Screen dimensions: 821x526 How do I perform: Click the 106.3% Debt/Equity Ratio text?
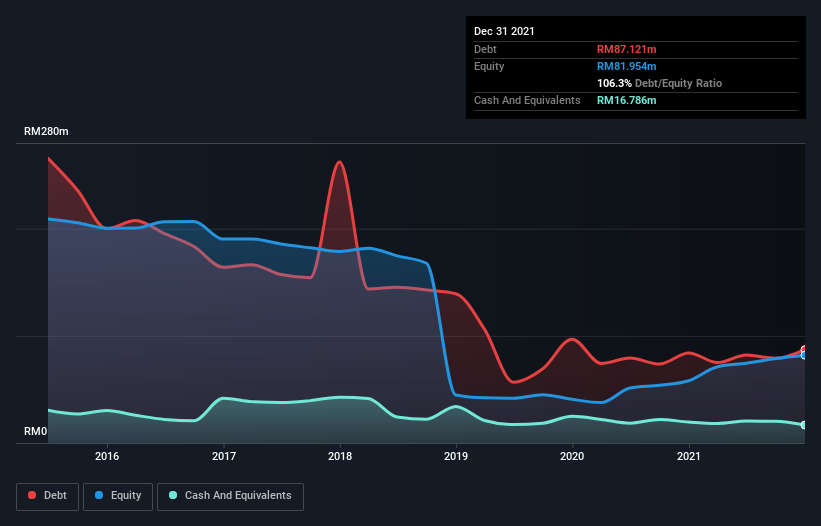(659, 83)
